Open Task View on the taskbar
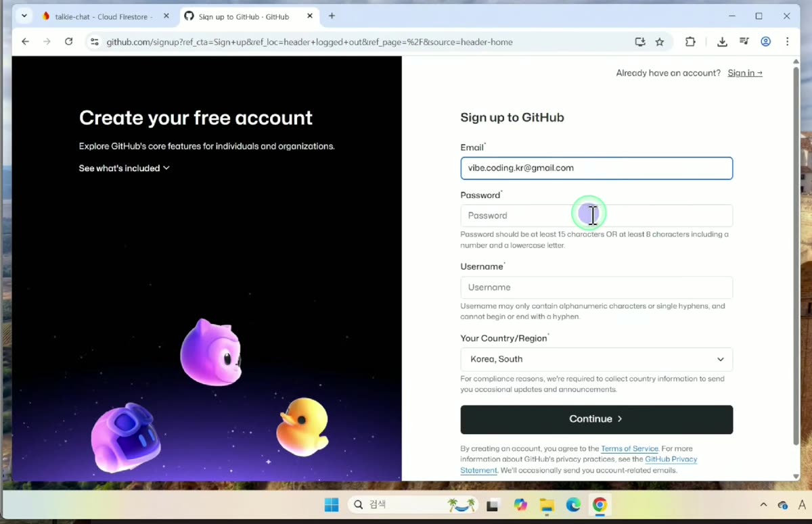This screenshot has height=524, width=812. (x=493, y=505)
